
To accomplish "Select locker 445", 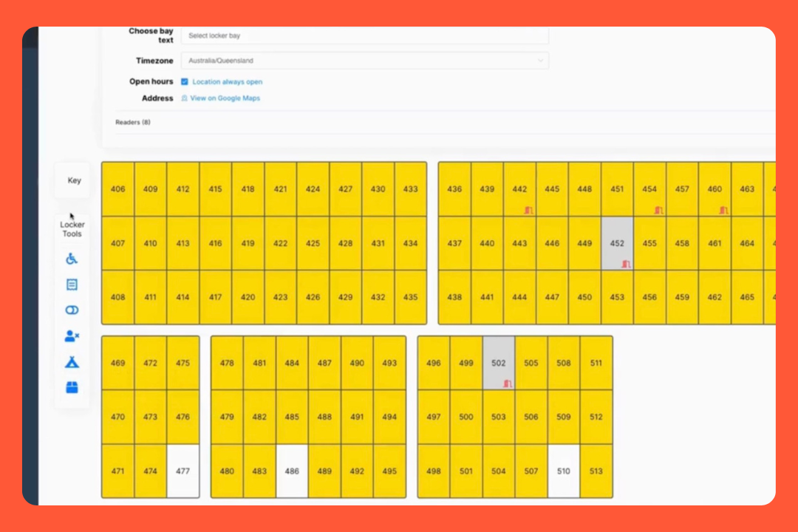I will (552, 189).
